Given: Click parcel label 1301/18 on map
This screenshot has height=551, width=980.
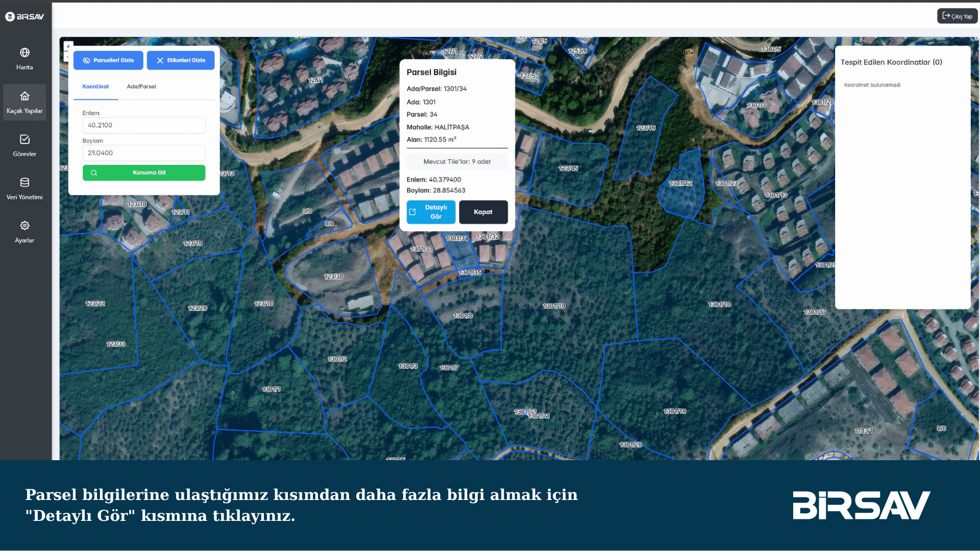Looking at the screenshot, I should (x=719, y=305).
